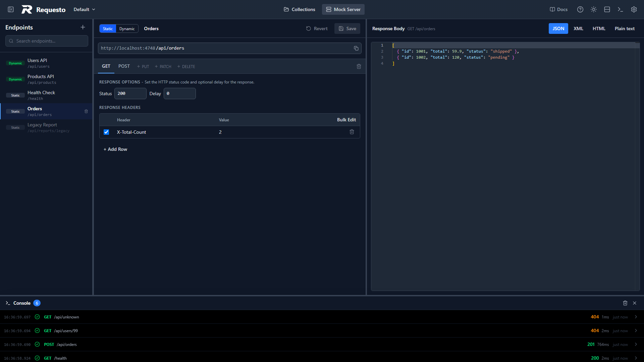The image size is (644, 362).
Task: Focus the Search endpoints field
Action: 47,41
